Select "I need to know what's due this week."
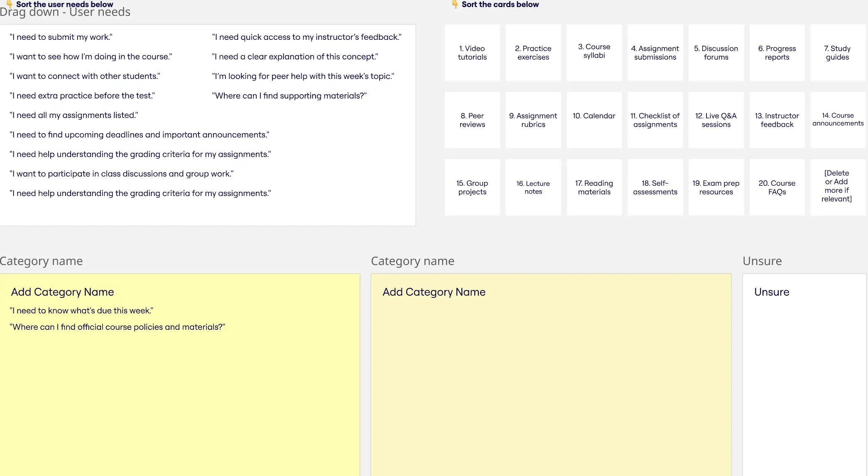 coord(81,311)
